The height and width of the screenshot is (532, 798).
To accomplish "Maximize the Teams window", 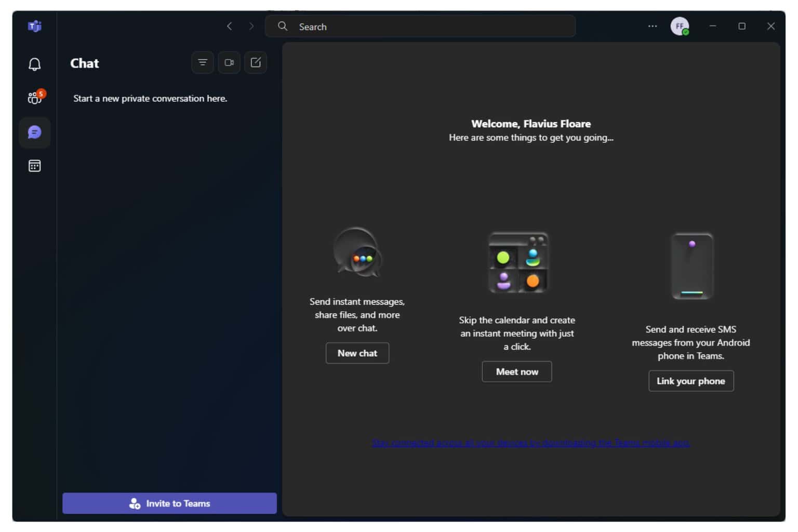I will coord(742,26).
